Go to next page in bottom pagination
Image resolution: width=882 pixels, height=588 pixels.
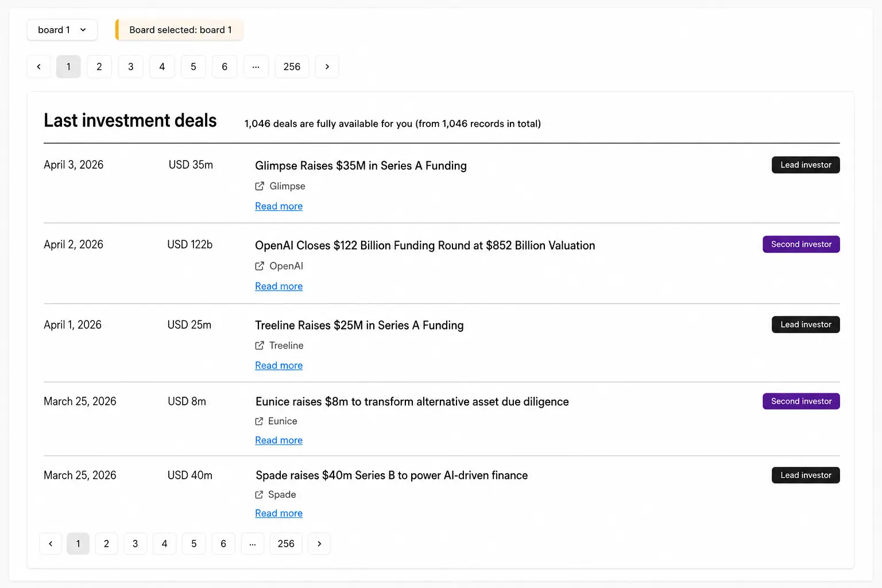(x=319, y=544)
